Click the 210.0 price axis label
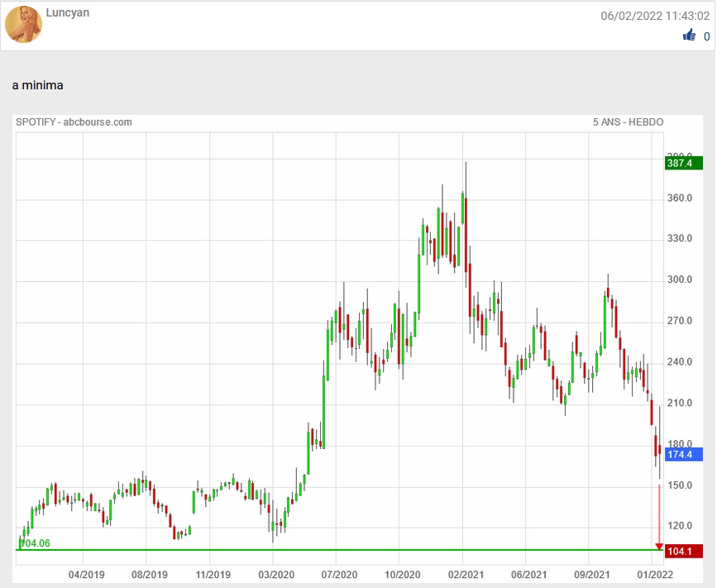The height and width of the screenshot is (588, 717). click(680, 403)
